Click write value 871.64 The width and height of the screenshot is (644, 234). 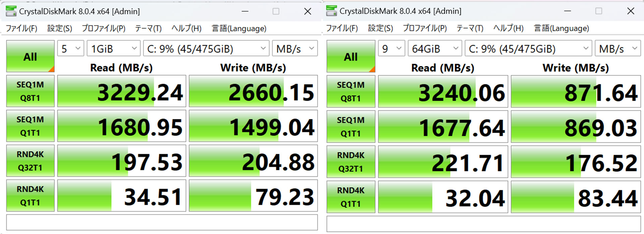[576, 91]
